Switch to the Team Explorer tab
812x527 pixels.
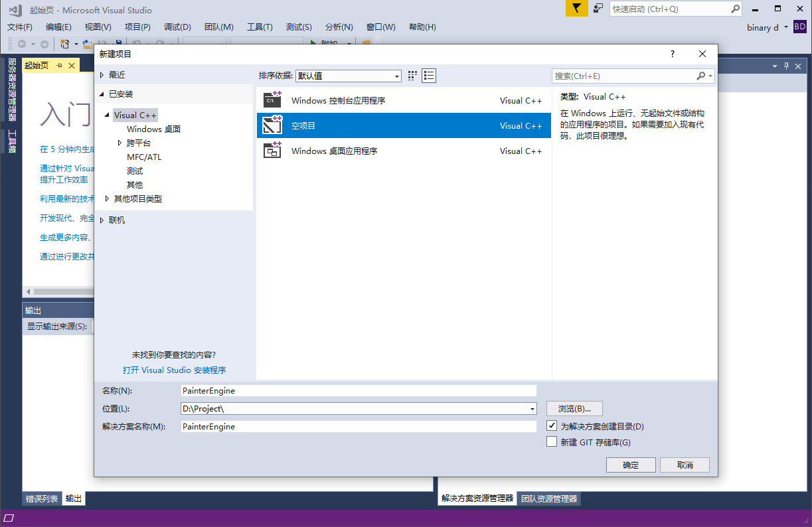click(x=548, y=498)
